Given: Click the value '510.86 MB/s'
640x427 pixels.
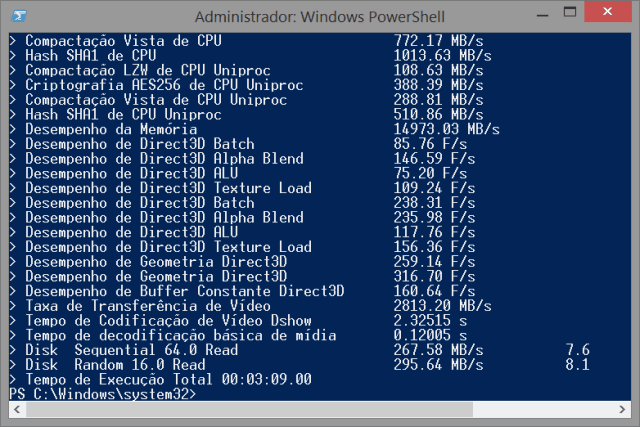Looking at the screenshot, I should point(438,114).
